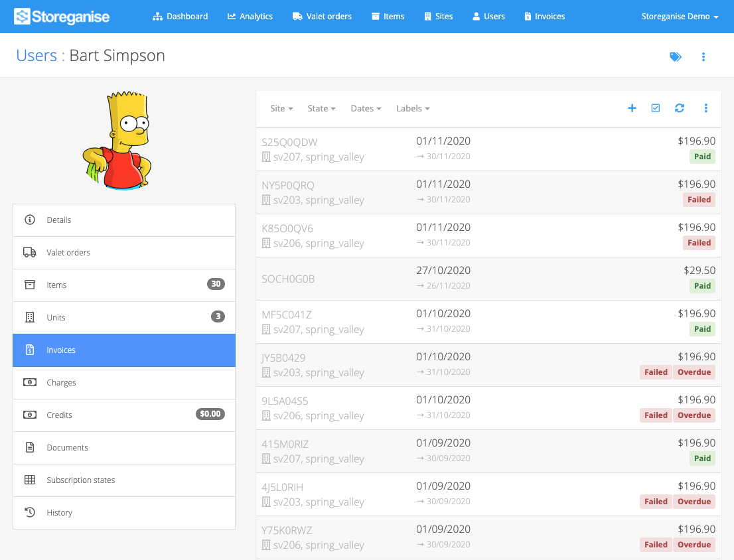
Task: Click the Users breadcrumb link
Action: [37, 56]
